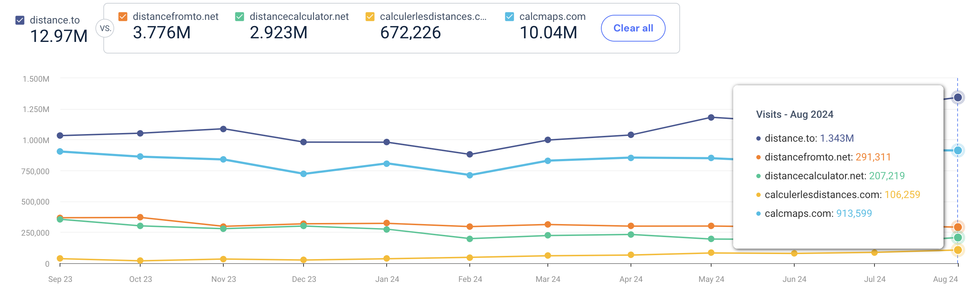Click the "750,000" y-axis label
Screen dimensions: 980x292
pyautogui.click(x=35, y=172)
